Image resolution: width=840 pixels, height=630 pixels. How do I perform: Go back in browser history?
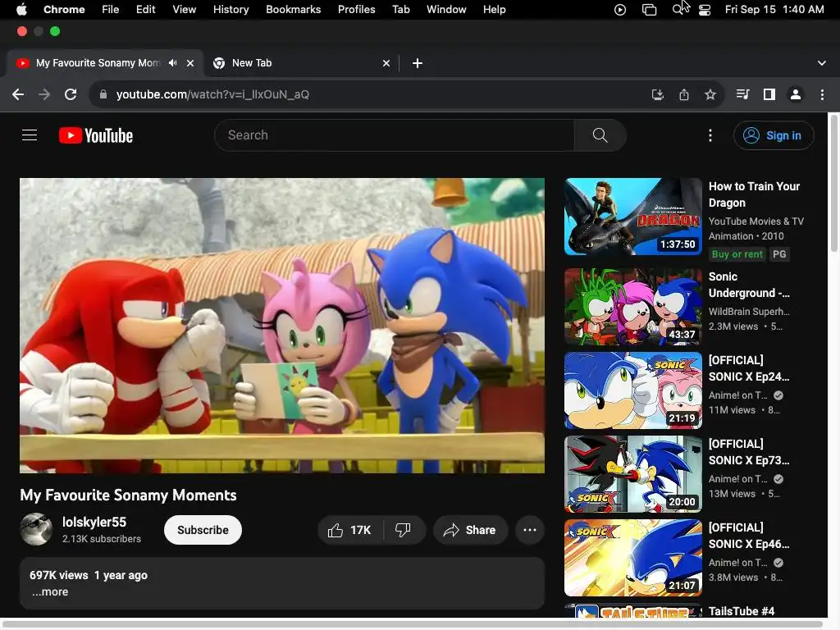pyautogui.click(x=18, y=95)
